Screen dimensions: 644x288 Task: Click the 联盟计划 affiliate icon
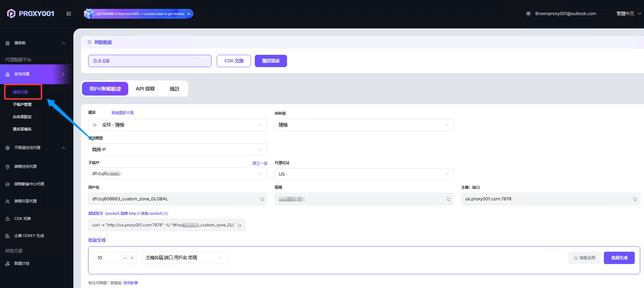[8, 264]
